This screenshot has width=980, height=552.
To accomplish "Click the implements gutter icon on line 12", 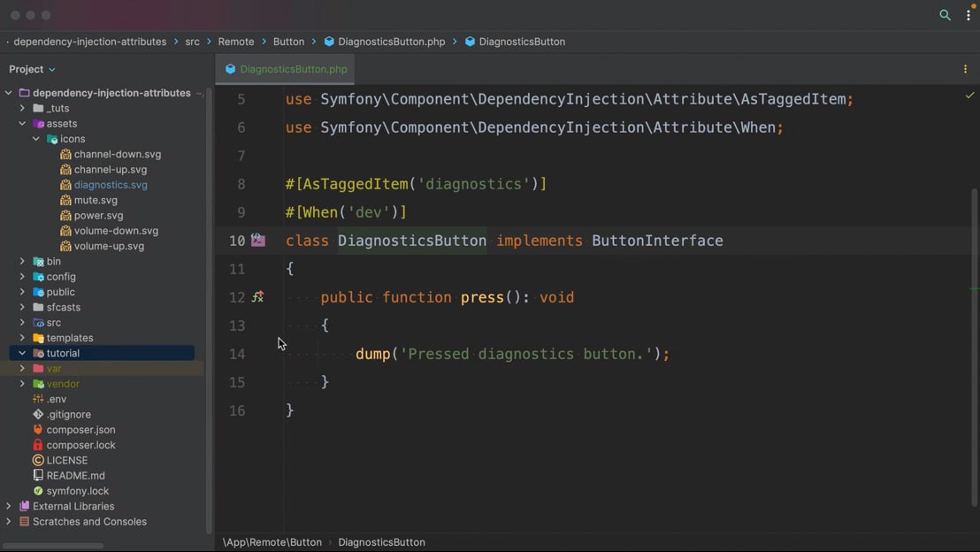I will click(x=258, y=297).
